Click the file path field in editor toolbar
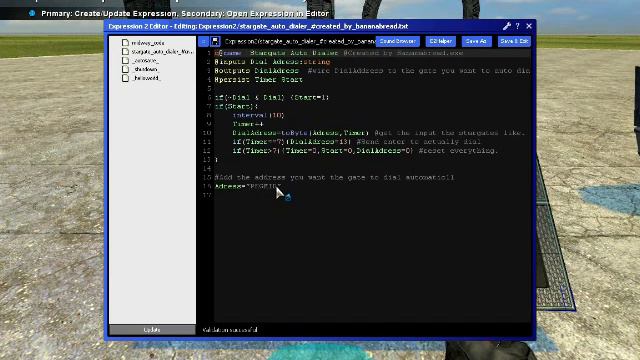This screenshot has width=640, height=360. (299, 41)
